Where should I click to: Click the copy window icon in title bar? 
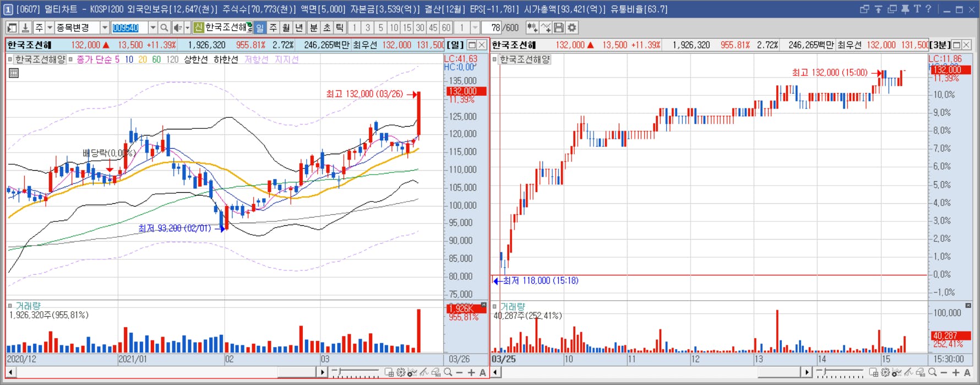coord(892,9)
